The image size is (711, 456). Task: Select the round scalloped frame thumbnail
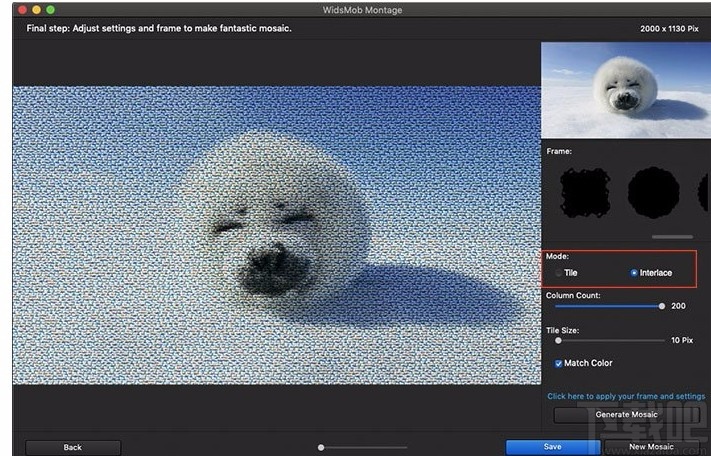(x=652, y=190)
